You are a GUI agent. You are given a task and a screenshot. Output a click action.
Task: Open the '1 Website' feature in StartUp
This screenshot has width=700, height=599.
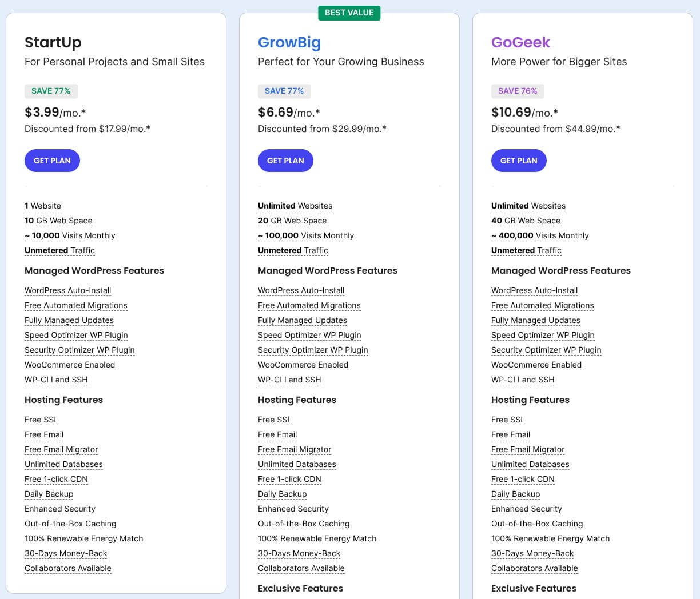pos(43,206)
